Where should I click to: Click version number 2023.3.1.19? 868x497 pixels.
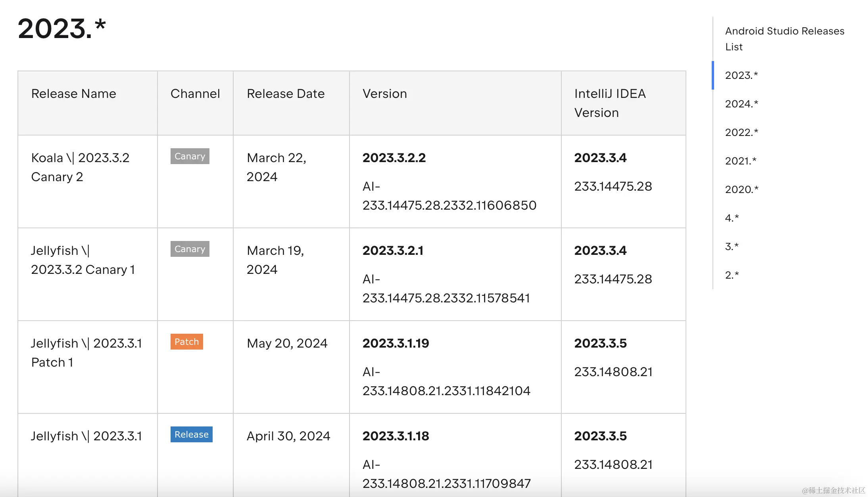[396, 343]
